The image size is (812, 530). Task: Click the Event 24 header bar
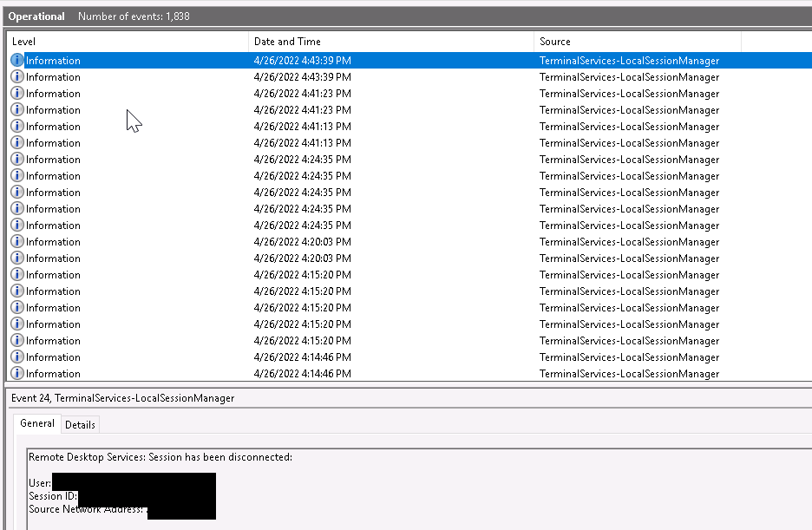[x=174, y=399]
